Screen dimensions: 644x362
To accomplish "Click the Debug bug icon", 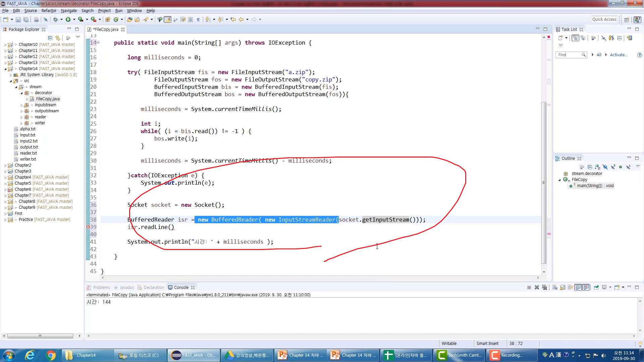I will click(56, 19).
